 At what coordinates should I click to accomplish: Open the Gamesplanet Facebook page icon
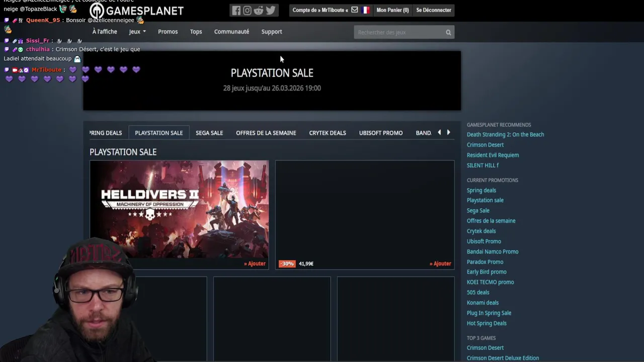(x=236, y=11)
